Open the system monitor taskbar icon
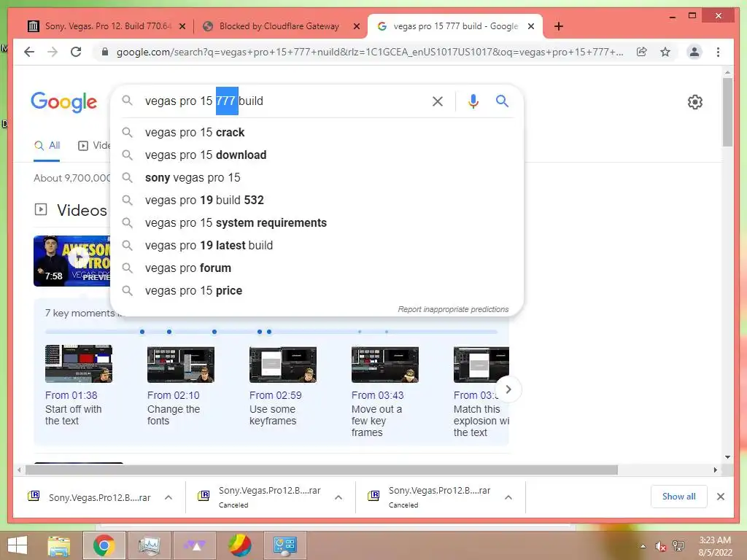The image size is (747, 560). (x=149, y=545)
